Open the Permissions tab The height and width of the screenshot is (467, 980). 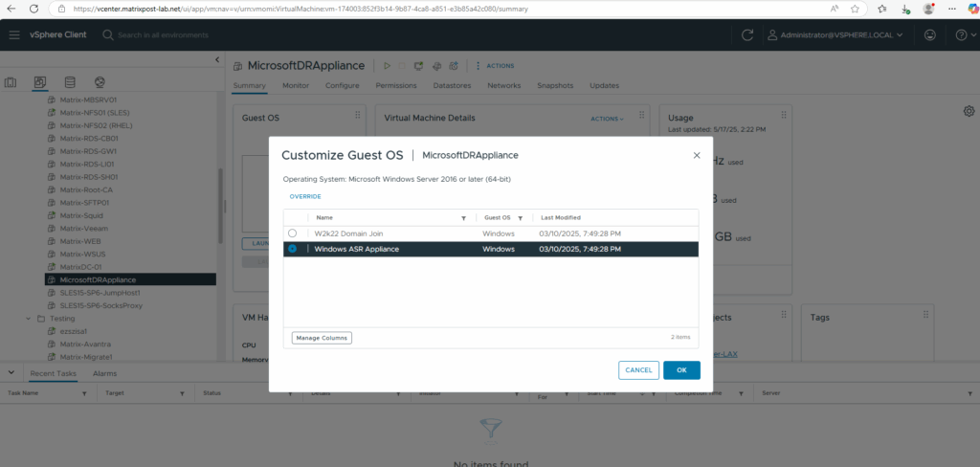tap(396, 85)
